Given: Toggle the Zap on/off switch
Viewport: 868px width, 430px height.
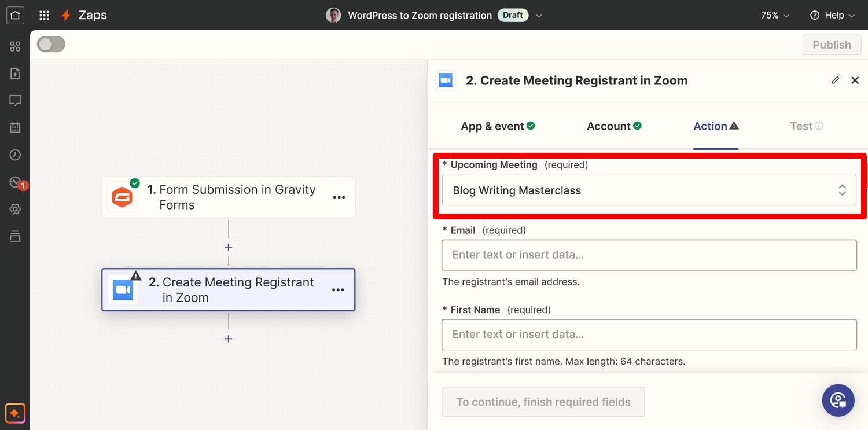Looking at the screenshot, I should (x=51, y=45).
